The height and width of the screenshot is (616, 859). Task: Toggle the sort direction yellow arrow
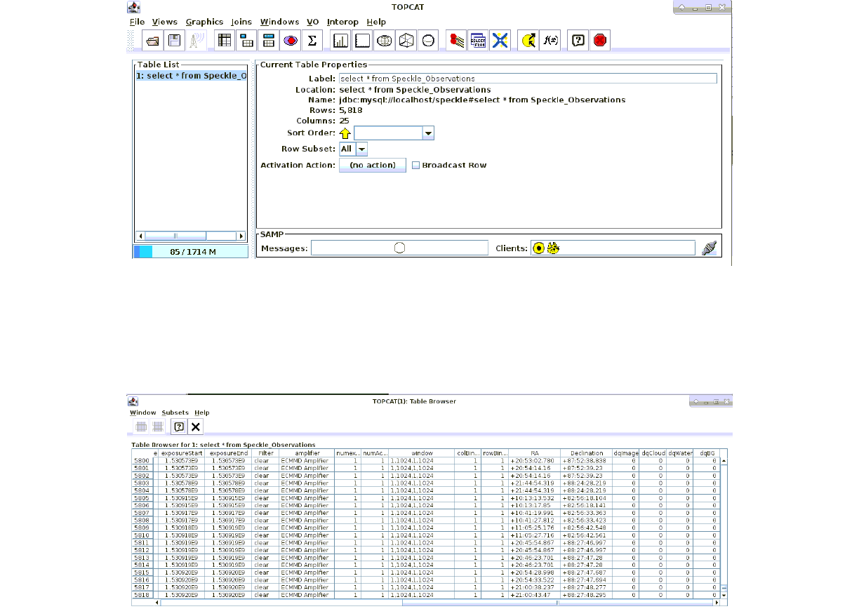tap(345, 133)
